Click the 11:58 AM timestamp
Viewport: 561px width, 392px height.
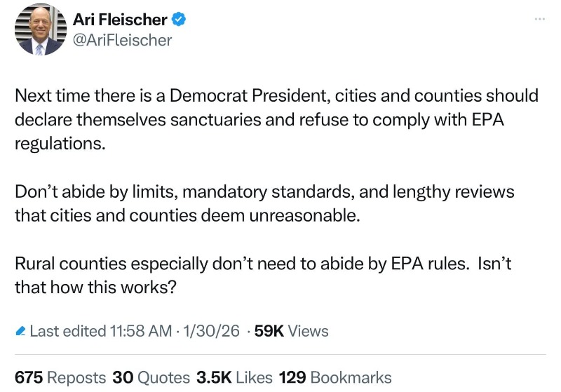pos(140,331)
